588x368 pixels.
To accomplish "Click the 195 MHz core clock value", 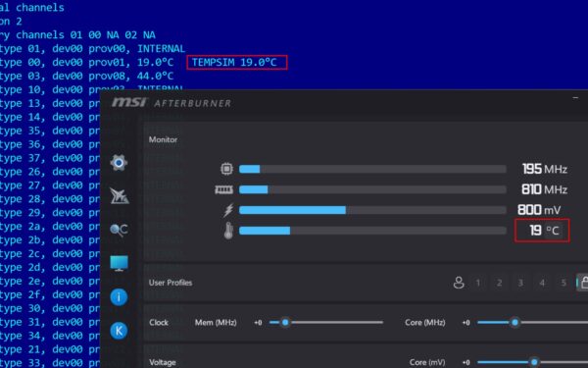I will (x=545, y=169).
